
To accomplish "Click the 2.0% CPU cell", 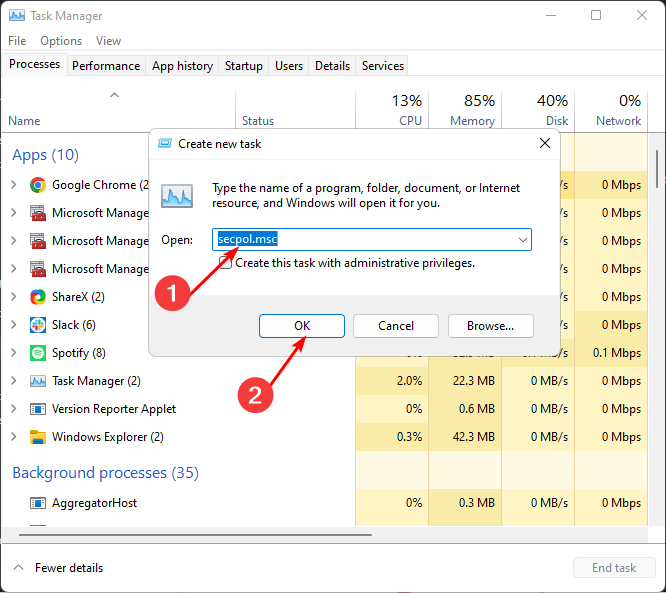I will (392, 381).
